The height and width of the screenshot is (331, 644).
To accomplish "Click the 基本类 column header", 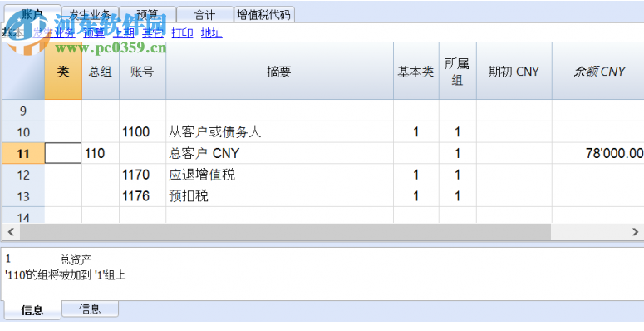I will [x=416, y=72].
